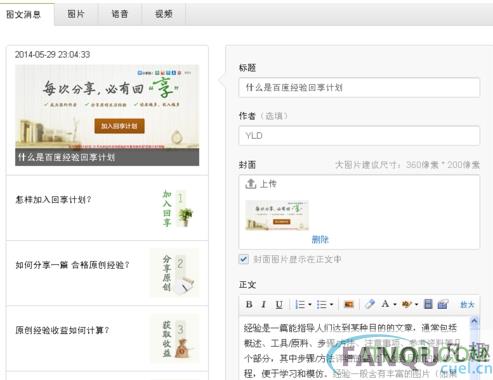Image resolution: width=493 pixels, height=380 pixels.
Task: Apply underline formatting in the editor
Action: (279, 304)
